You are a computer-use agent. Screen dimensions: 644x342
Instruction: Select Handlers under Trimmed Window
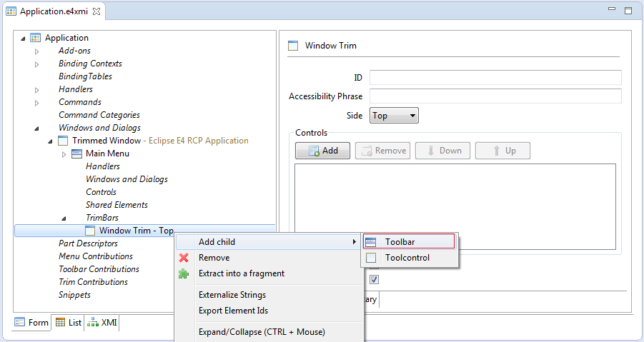(103, 166)
